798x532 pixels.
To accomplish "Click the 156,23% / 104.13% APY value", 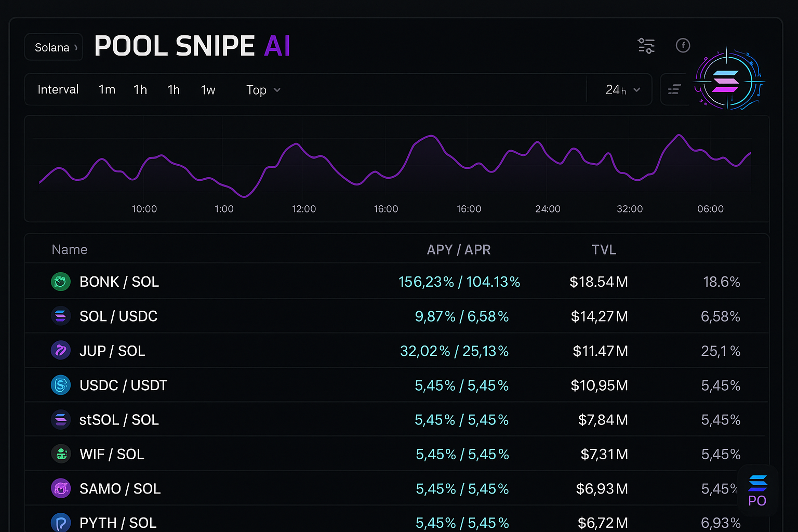I will (459, 282).
